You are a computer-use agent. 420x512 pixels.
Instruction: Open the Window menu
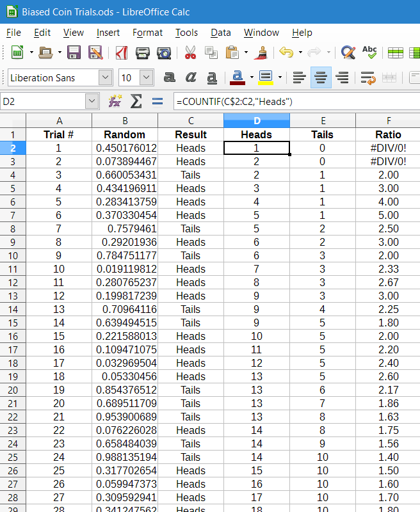pyautogui.click(x=261, y=33)
